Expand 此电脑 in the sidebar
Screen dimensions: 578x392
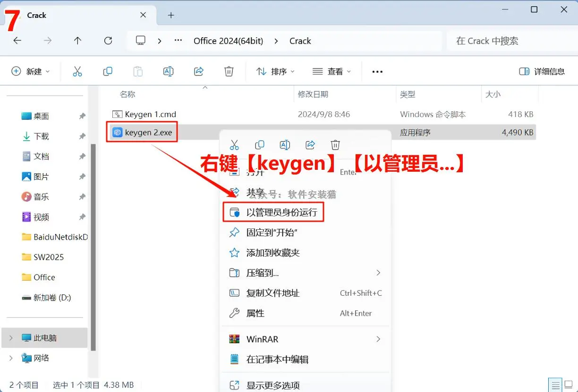[x=10, y=338]
